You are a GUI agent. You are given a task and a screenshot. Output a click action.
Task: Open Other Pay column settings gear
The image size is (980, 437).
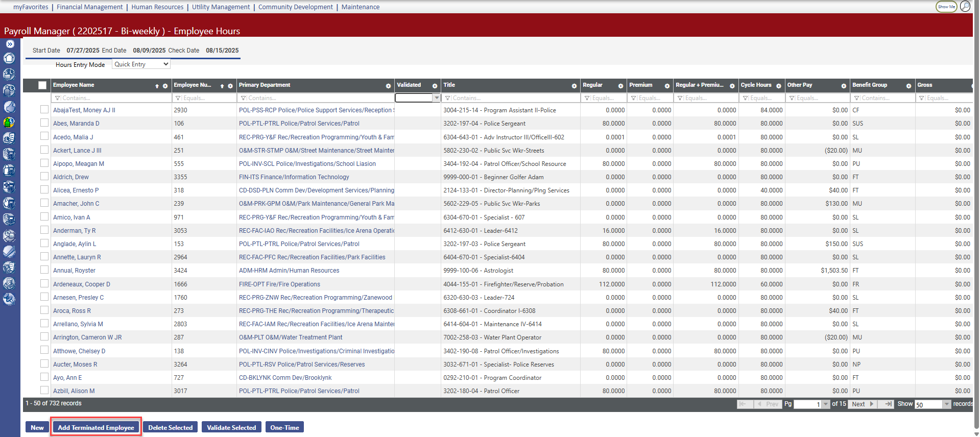pos(844,86)
